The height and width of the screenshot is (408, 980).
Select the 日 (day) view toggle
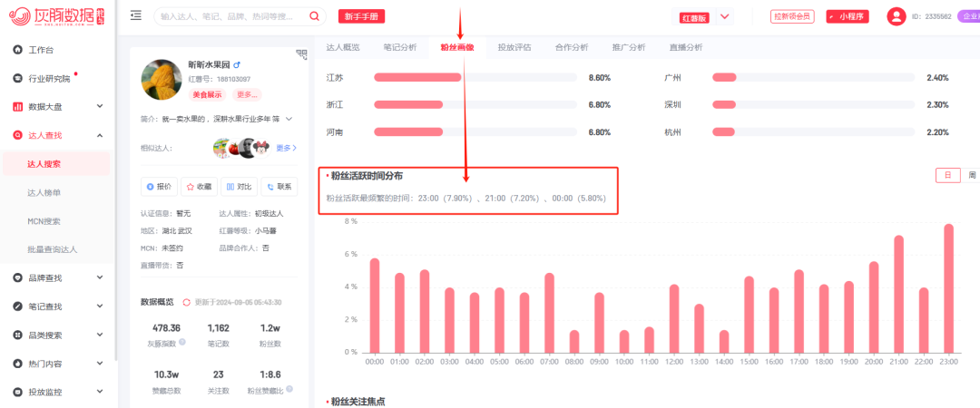(947, 175)
